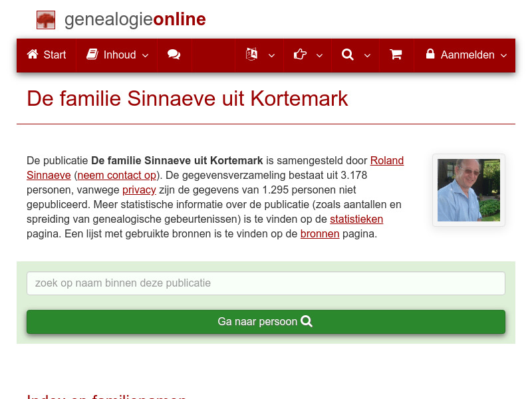
Task: Open the shopping cart icon
Action: (396, 55)
